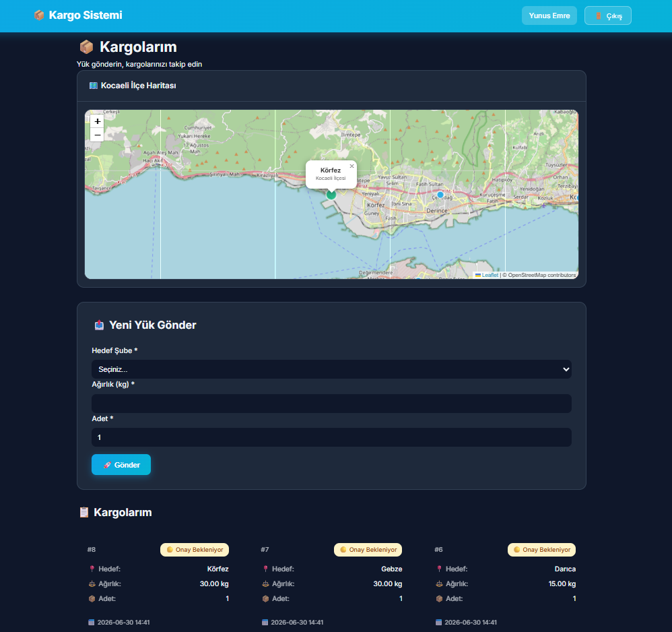
Task: Click the Kocaeli İlçe Haritası heading
Action: coord(139,86)
